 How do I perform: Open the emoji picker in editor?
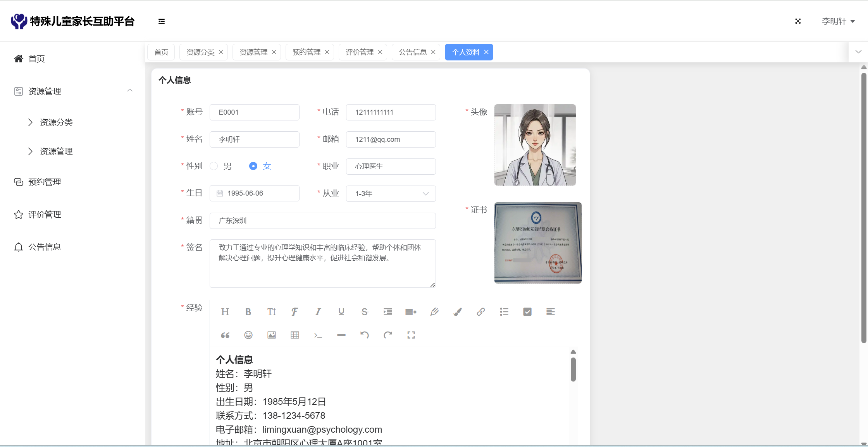click(x=248, y=335)
